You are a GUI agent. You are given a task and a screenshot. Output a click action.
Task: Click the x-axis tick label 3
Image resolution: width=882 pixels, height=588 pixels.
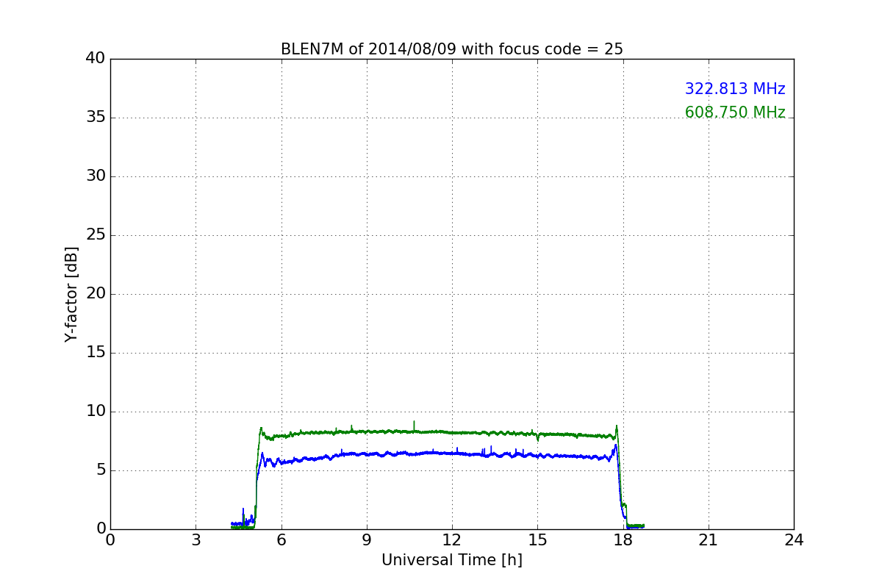click(196, 540)
